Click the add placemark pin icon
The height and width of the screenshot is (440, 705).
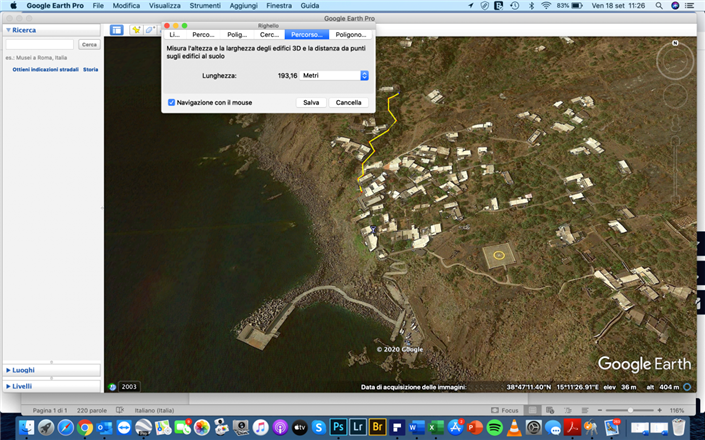tap(137, 30)
